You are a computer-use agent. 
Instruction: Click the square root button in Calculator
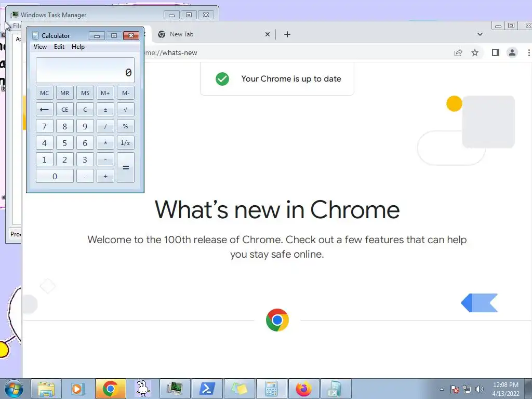point(126,110)
